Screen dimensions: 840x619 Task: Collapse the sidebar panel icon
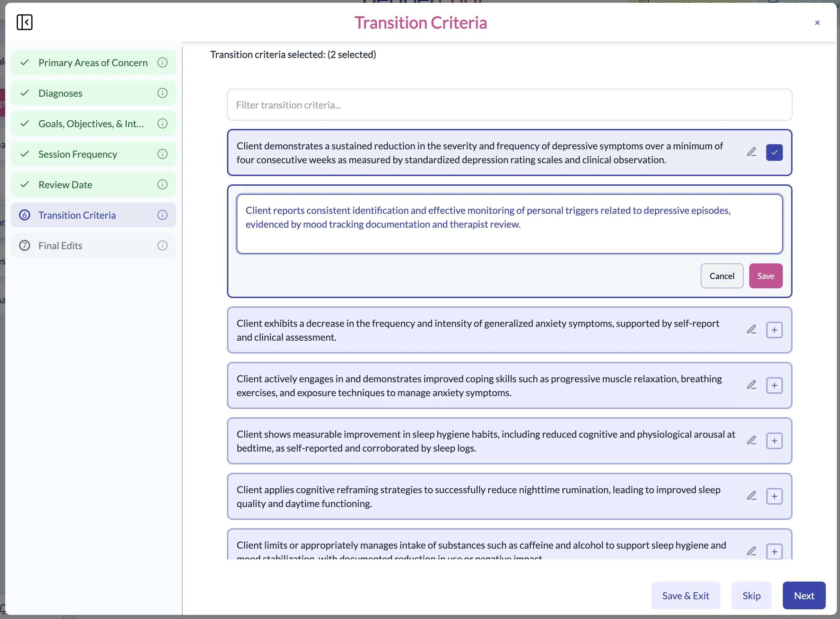click(x=24, y=22)
